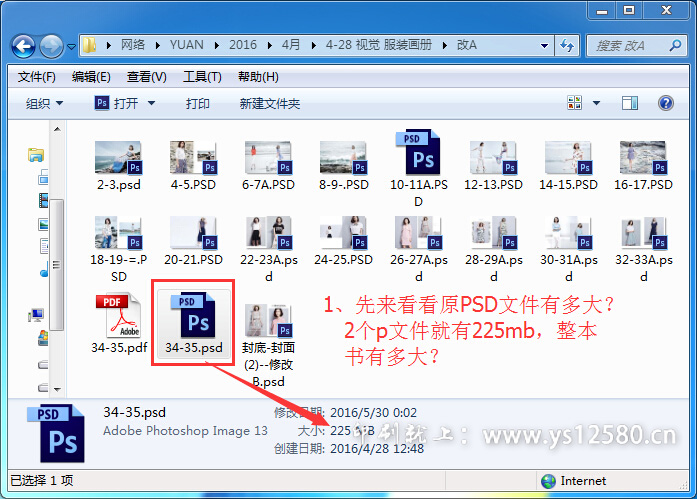
Task: Click the Forward navigation arrow button
Action: [x=52, y=46]
